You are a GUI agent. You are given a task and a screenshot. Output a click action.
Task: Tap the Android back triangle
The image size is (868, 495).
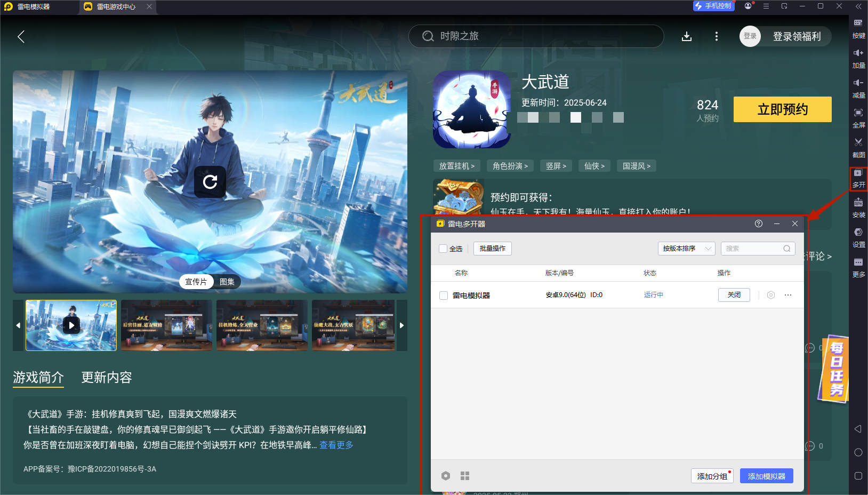tap(858, 429)
